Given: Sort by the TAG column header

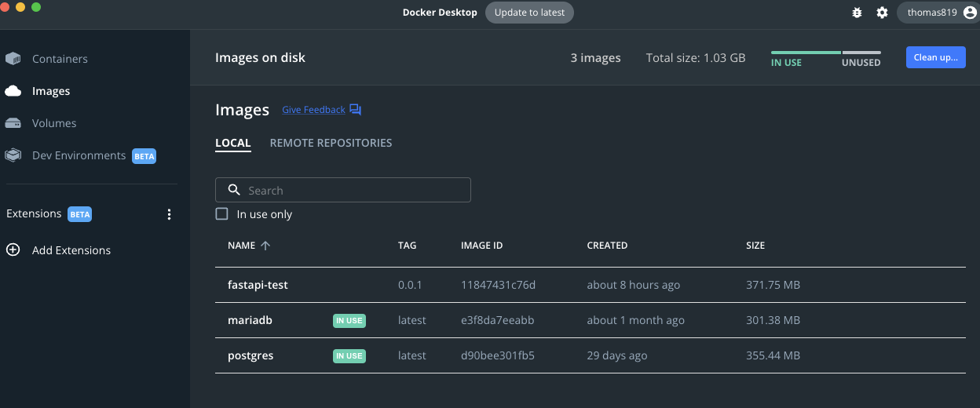Looking at the screenshot, I should click(407, 246).
